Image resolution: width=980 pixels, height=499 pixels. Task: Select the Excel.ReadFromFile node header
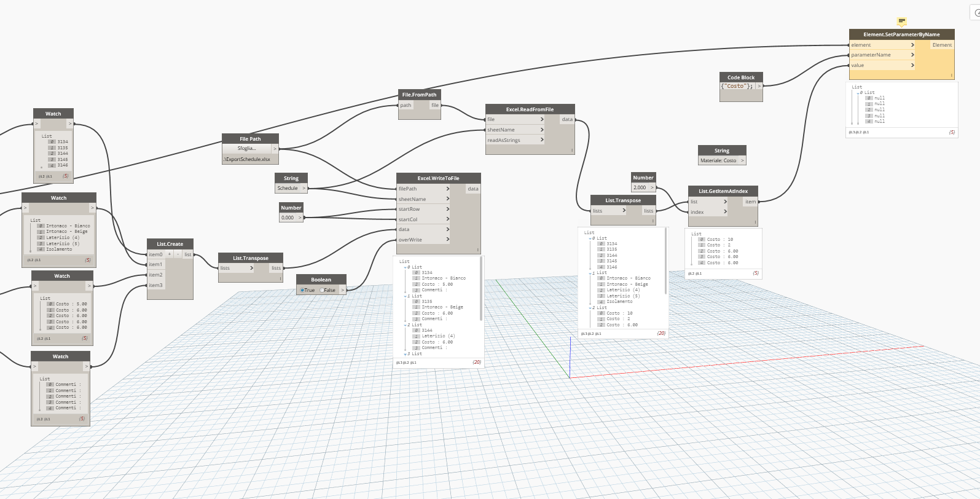pos(530,109)
